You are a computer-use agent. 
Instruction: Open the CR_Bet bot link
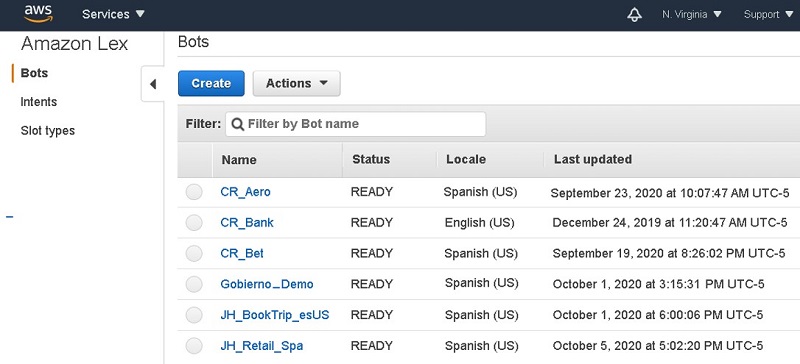pyautogui.click(x=242, y=253)
